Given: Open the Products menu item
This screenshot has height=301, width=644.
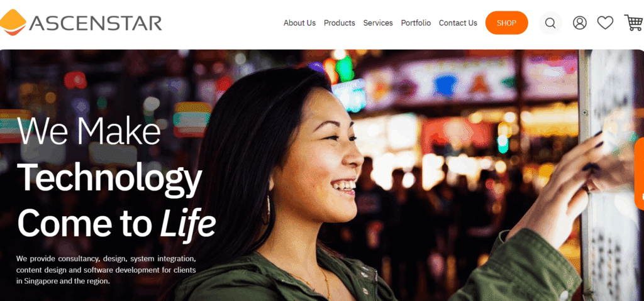Looking at the screenshot, I should tap(339, 23).
